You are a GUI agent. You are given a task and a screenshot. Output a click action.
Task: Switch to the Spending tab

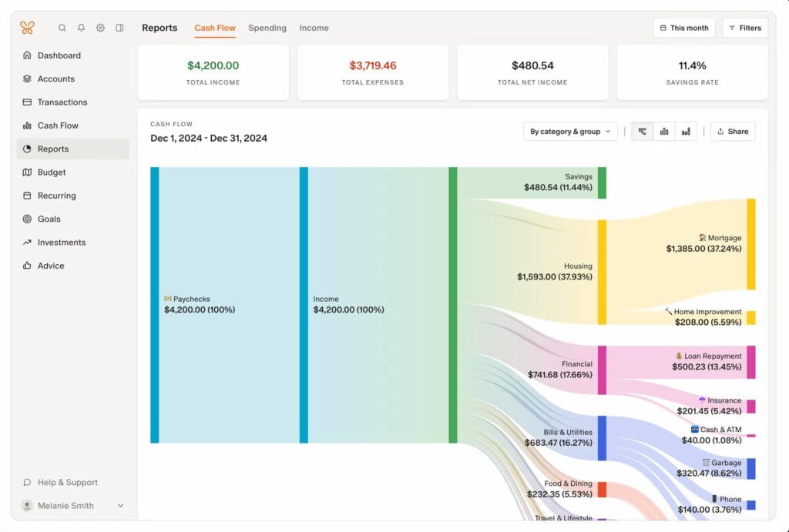tap(267, 28)
